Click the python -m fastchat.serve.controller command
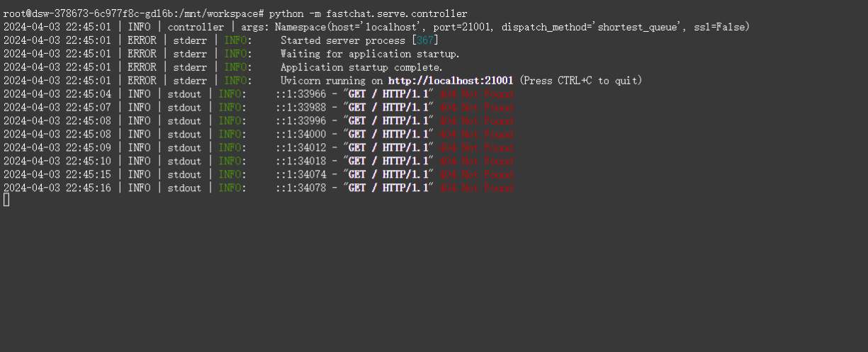 pyautogui.click(x=368, y=13)
